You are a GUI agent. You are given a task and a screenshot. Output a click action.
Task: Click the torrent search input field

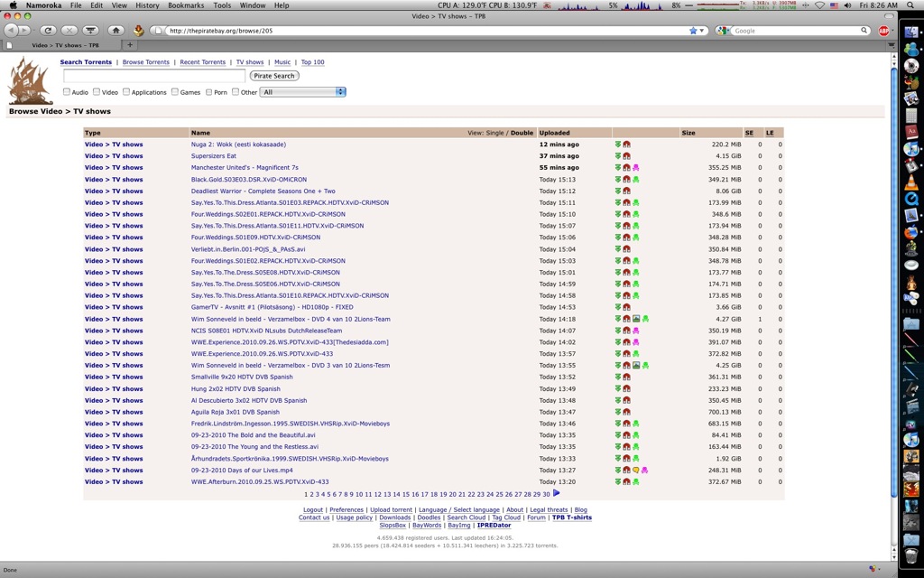pyautogui.click(x=153, y=76)
